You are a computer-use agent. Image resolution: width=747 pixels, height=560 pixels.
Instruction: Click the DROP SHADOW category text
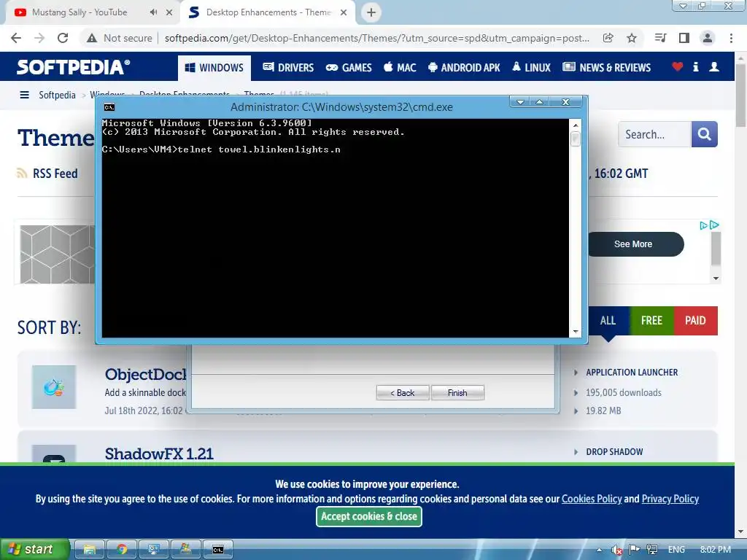(614, 452)
